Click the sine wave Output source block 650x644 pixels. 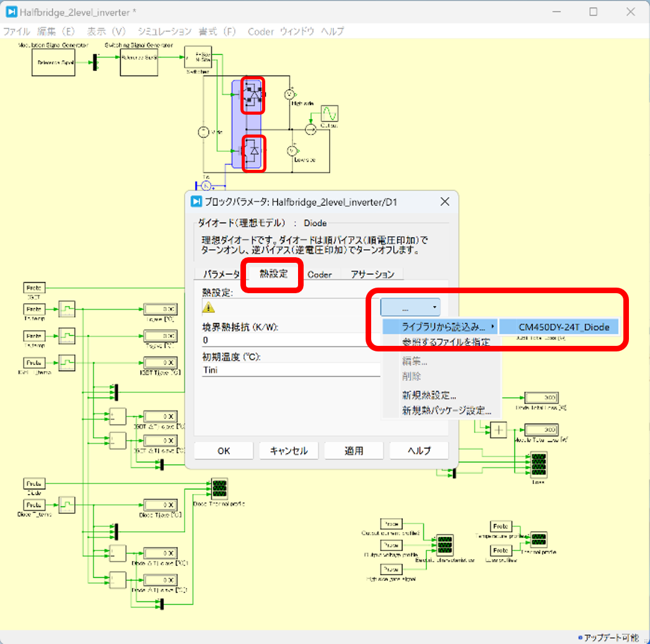pos(328,114)
